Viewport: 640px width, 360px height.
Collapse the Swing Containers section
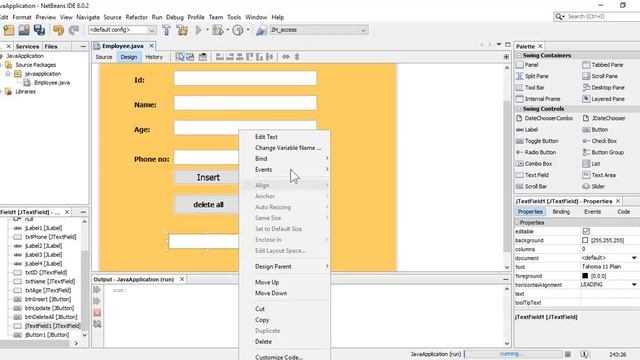pyautogui.click(x=519, y=56)
